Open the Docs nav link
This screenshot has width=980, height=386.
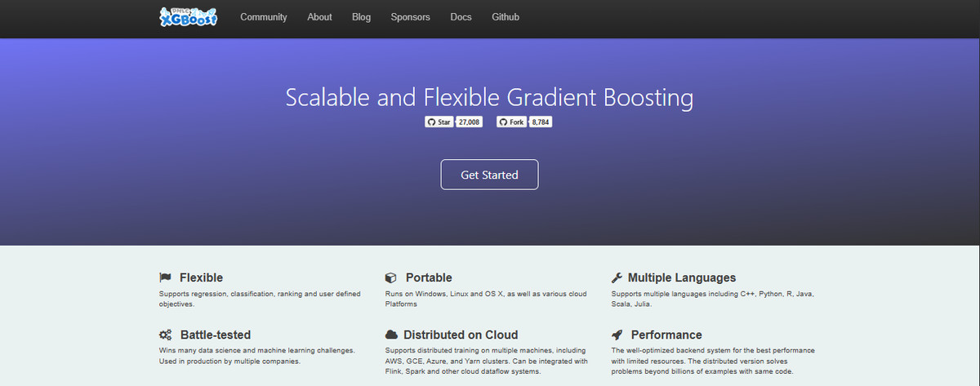[x=461, y=17]
